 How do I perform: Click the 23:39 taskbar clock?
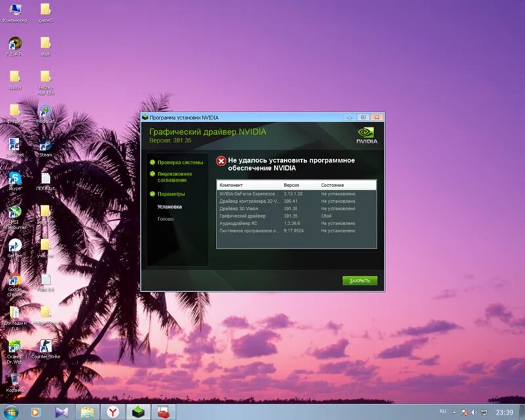click(504, 412)
